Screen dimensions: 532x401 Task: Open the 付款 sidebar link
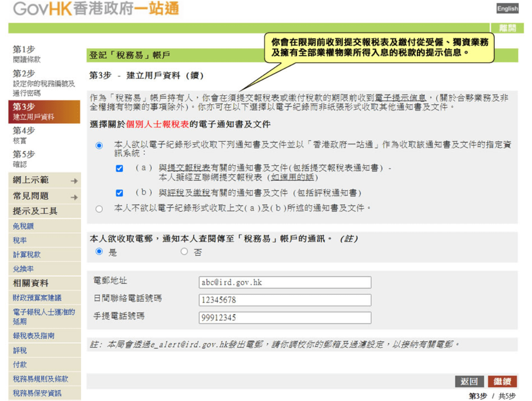(20, 365)
